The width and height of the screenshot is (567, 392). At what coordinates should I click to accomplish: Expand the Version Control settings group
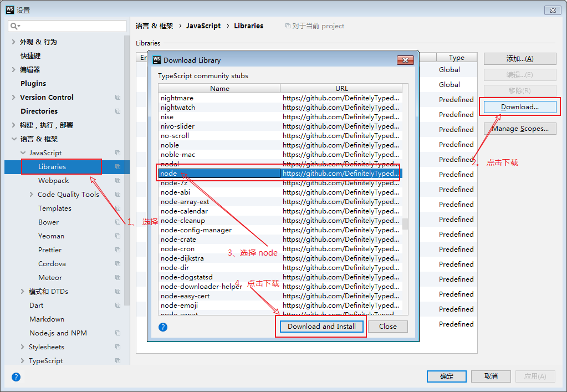click(14, 97)
